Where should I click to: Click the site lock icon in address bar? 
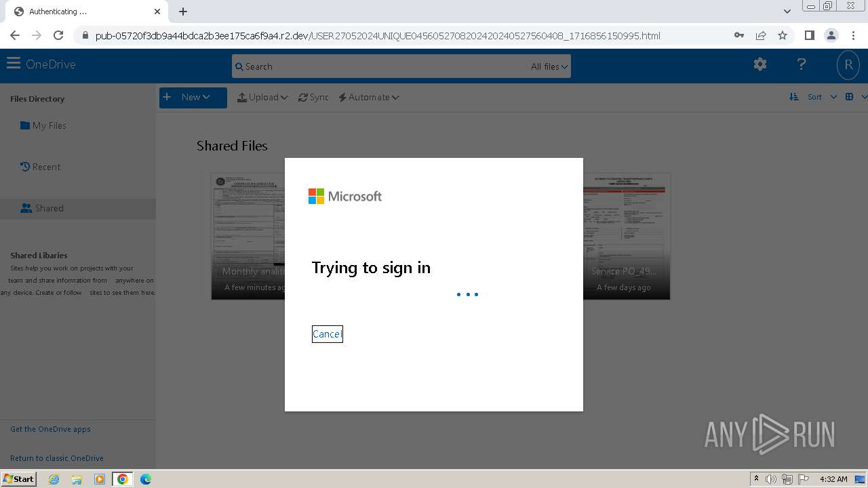pos(85,36)
